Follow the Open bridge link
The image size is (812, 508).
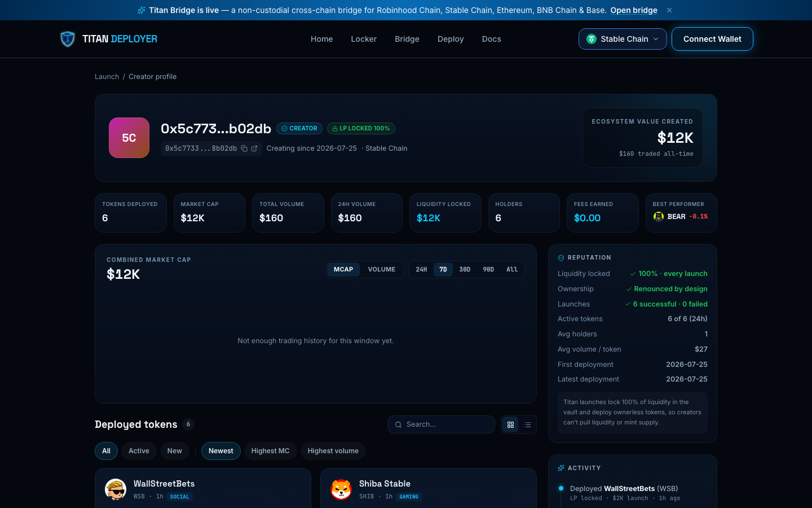point(634,10)
